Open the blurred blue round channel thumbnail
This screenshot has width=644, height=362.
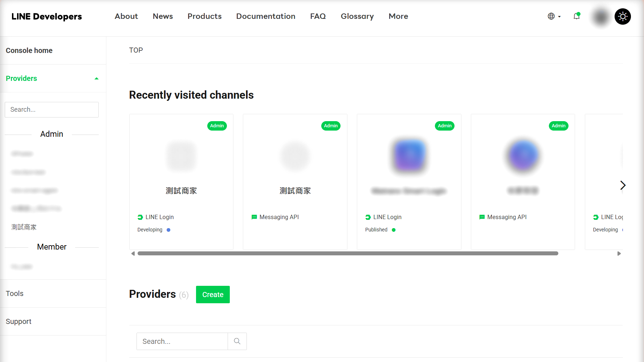click(x=523, y=156)
